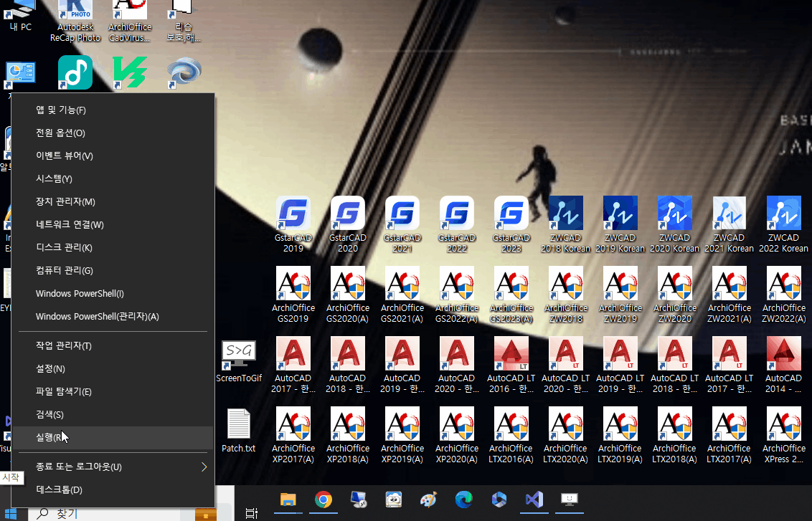Select the AutoCAD 2017 desktop icon
812x521 pixels.
click(293, 364)
